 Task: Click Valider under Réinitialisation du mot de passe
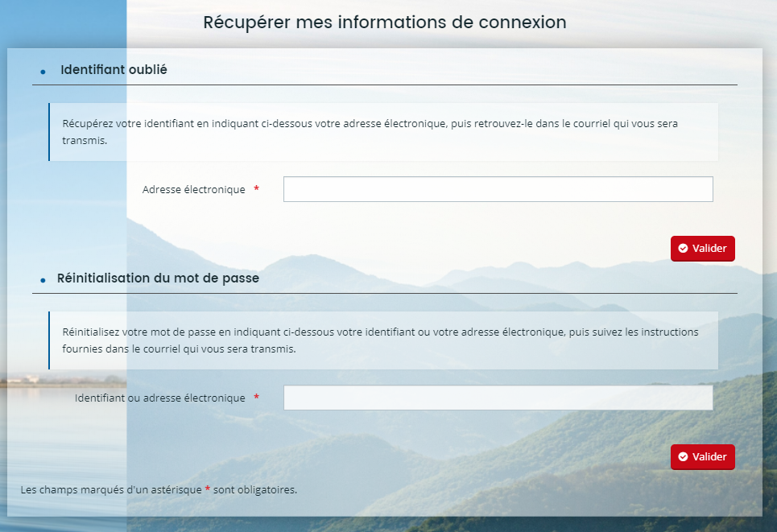[x=703, y=456]
